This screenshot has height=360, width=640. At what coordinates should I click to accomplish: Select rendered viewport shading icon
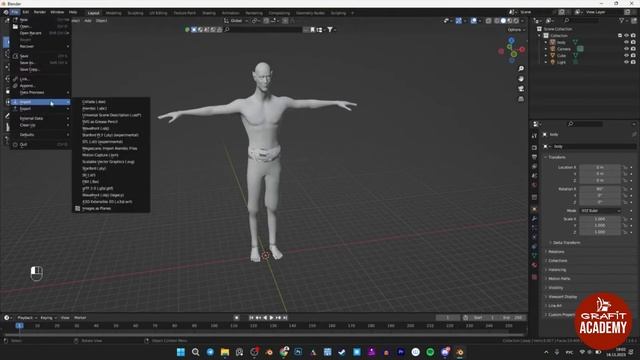click(x=516, y=20)
